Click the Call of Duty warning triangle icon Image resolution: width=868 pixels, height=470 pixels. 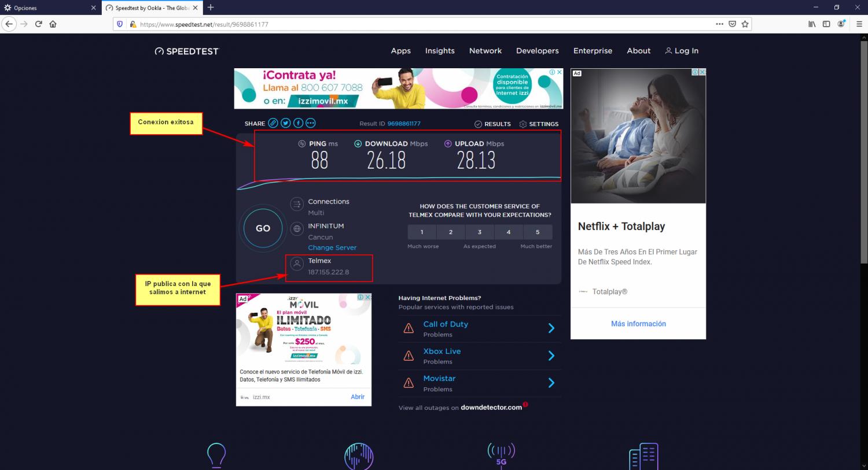(409, 328)
